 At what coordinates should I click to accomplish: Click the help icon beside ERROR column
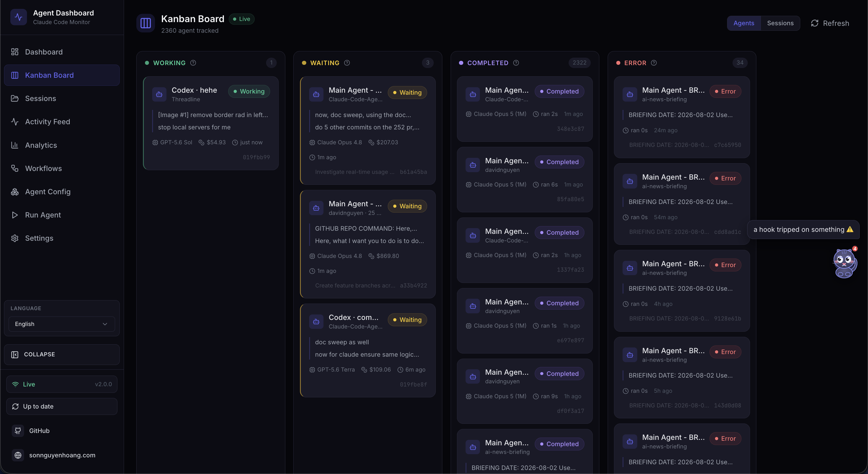654,63
